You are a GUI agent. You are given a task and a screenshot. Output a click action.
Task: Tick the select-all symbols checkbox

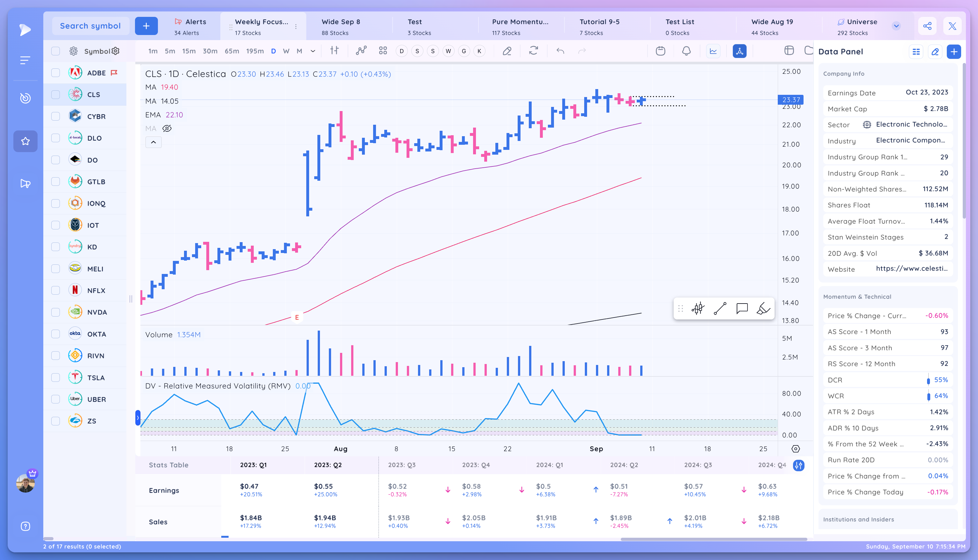tap(55, 51)
